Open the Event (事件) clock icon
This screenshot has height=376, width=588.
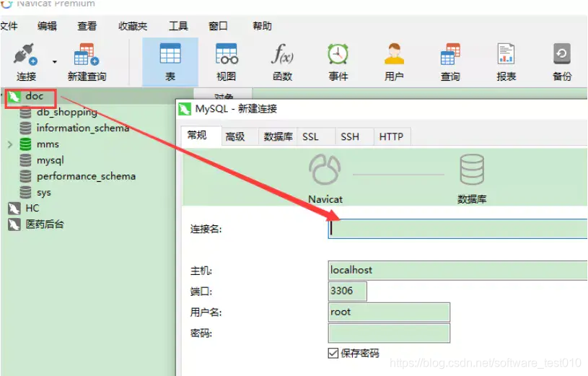coord(338,53)
